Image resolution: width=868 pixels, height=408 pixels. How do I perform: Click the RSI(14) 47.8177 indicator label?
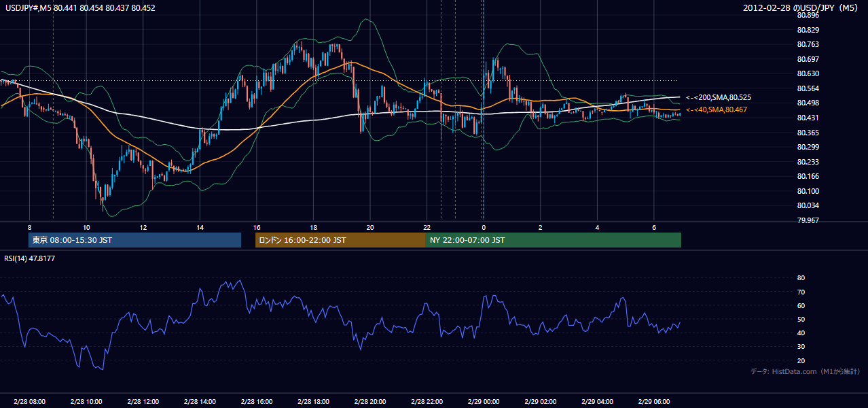tap(31, 258)
